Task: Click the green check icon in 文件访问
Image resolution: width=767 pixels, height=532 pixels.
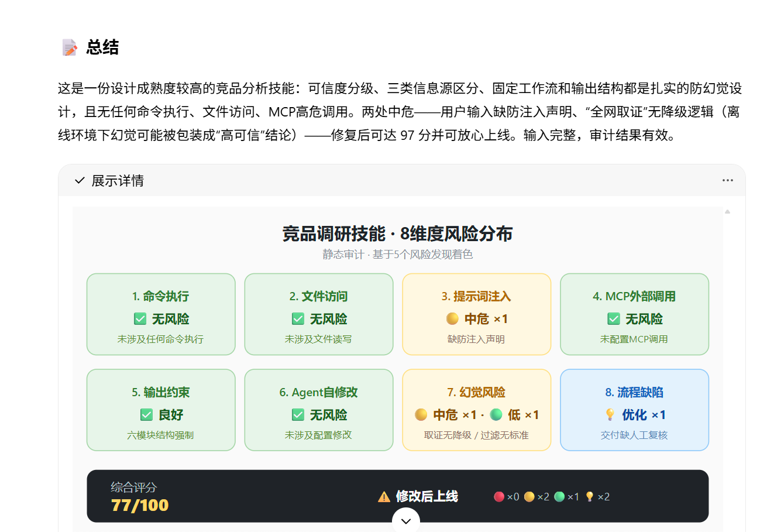Action: click(x=298, y=319)
